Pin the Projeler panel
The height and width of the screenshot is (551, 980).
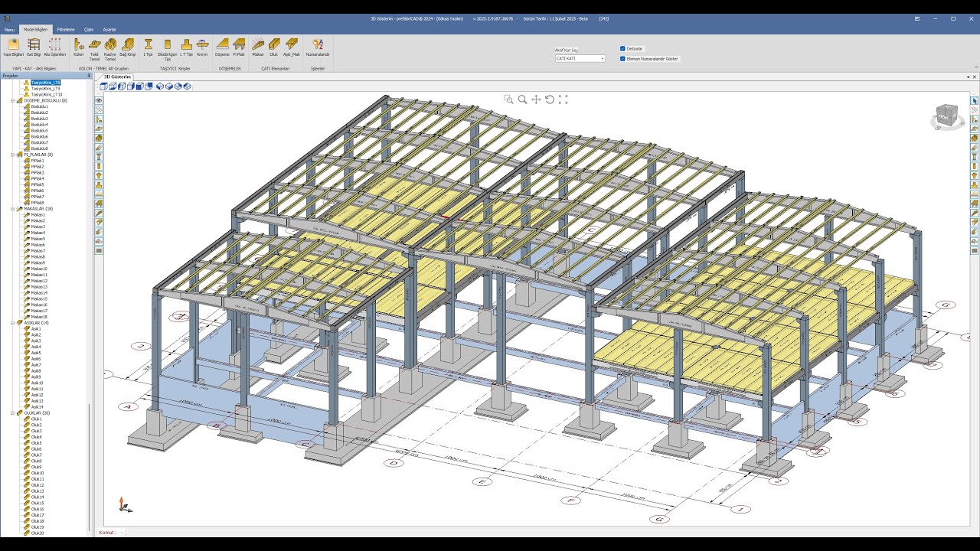(x=89, y=75)
